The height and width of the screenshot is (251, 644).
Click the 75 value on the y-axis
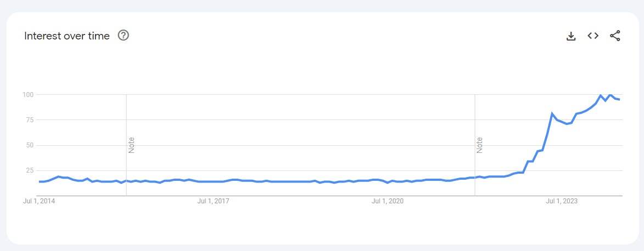(x=30, y=120)
